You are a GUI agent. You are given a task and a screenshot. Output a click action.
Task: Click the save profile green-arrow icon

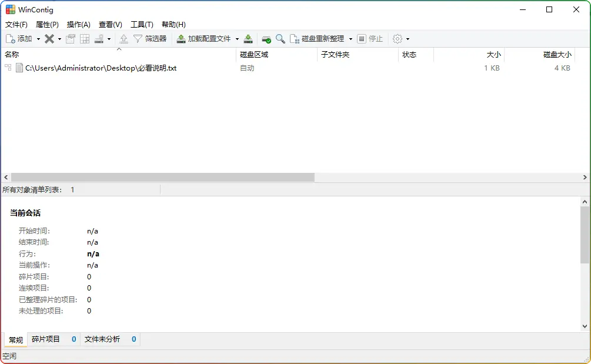coord(248,39)
